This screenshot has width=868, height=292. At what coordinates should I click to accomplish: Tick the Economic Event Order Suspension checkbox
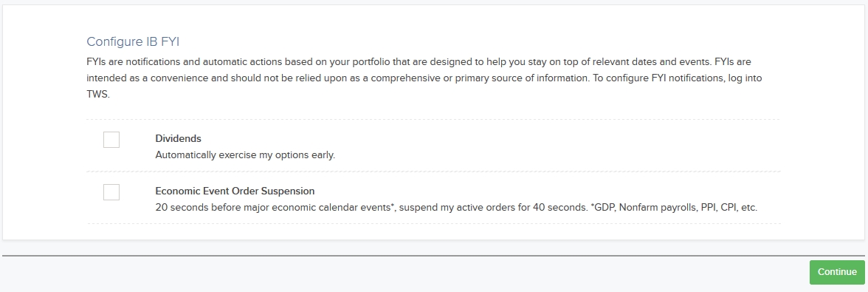111,192
